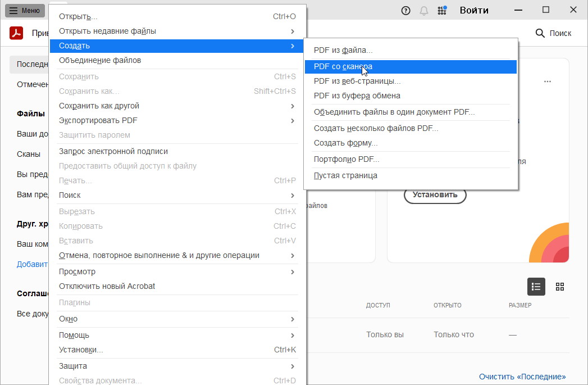Choose Открыть... menu entry
The image size is (588, 385).
177,16
